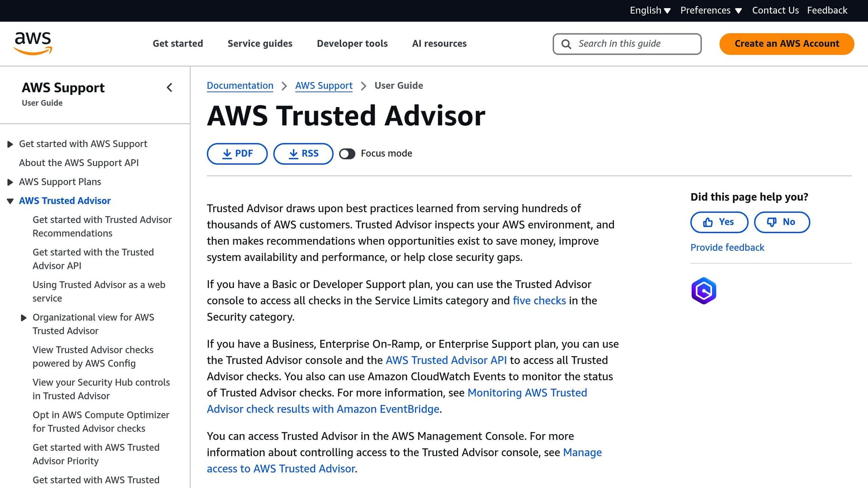Screen dimensions: 868x488
Task: Collapse the AWS Trusted Advisor section
Action: [10, 201]
